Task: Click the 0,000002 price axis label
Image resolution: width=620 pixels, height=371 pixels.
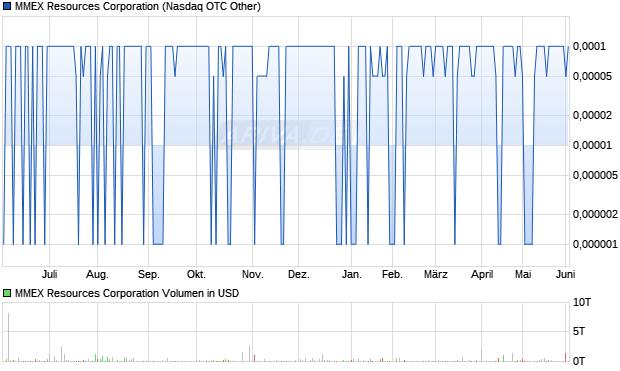Action: pyautogui.click(x=595, y=214)
